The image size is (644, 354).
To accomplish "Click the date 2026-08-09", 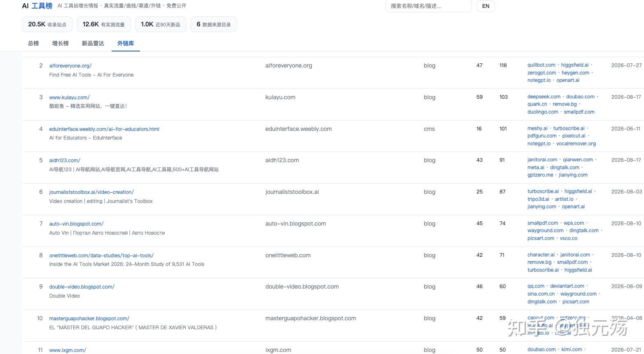I will 627,286.
